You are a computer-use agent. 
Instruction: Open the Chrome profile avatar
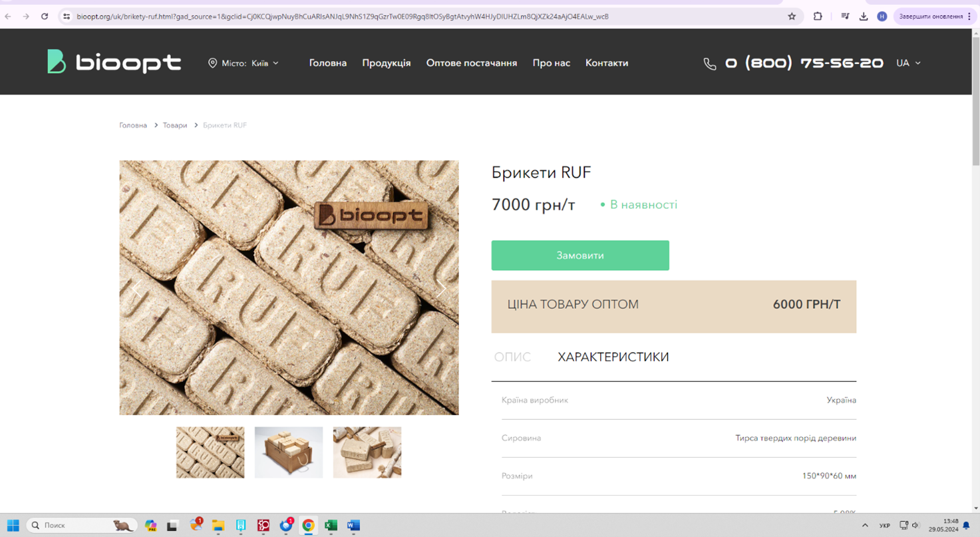click(882, 17)
